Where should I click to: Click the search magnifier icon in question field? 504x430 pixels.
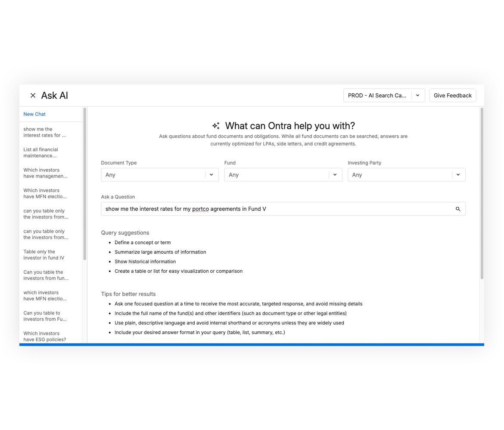458,209
